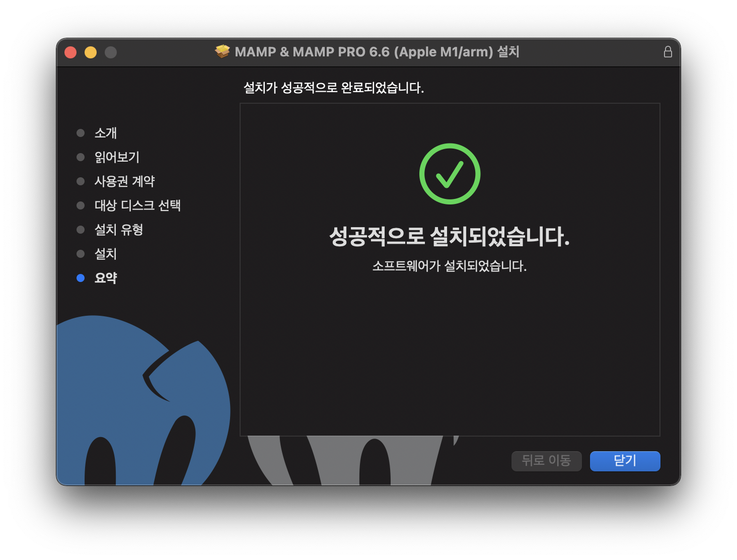Click the package icon in title bar
This screenshot has height=560, width=737.
(223, 51)
